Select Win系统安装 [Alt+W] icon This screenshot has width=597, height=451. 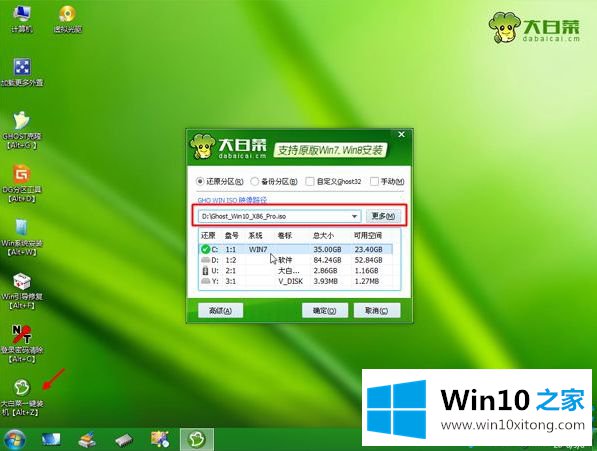[x=22, y=237]
